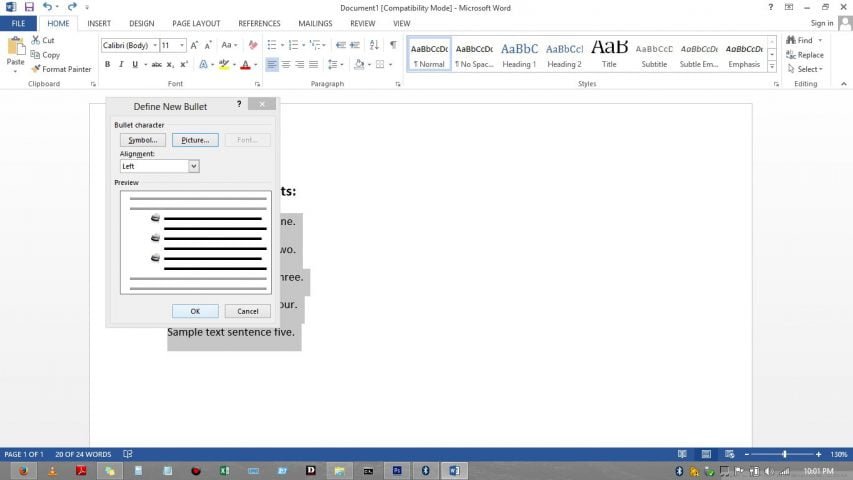Toggle Strikethrough formatting

tap(156, 64)
